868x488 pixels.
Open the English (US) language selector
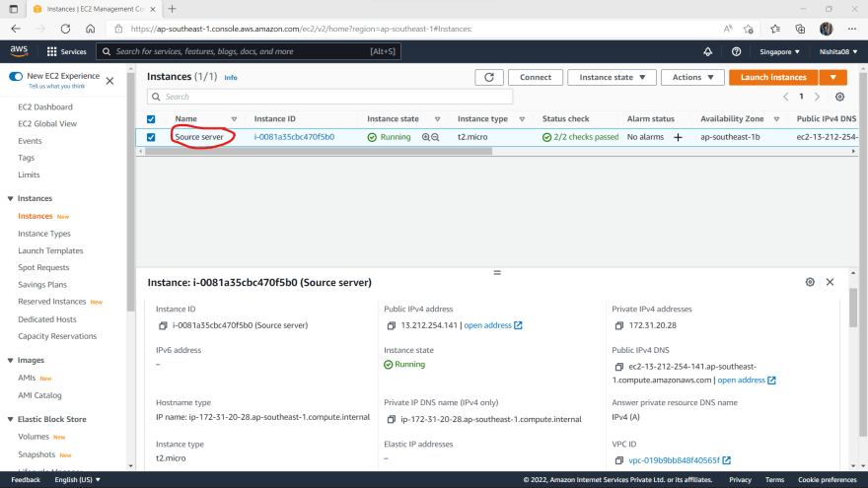(77, 480)
